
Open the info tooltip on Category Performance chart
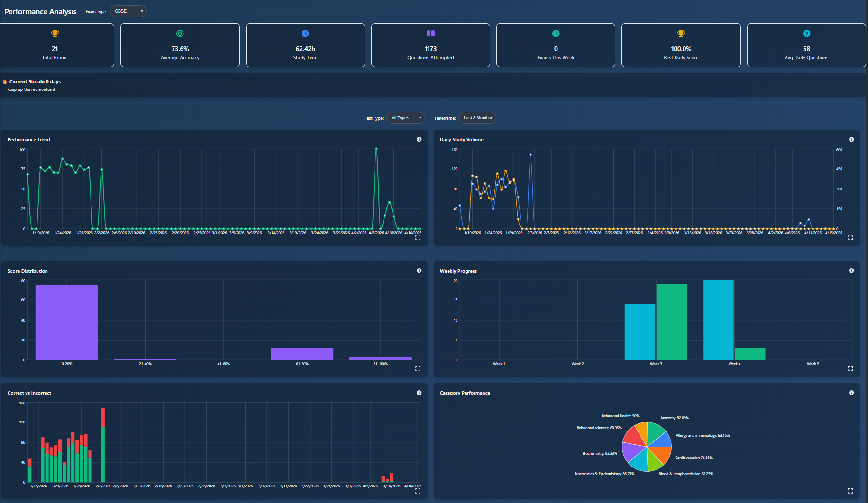(851, 393)
